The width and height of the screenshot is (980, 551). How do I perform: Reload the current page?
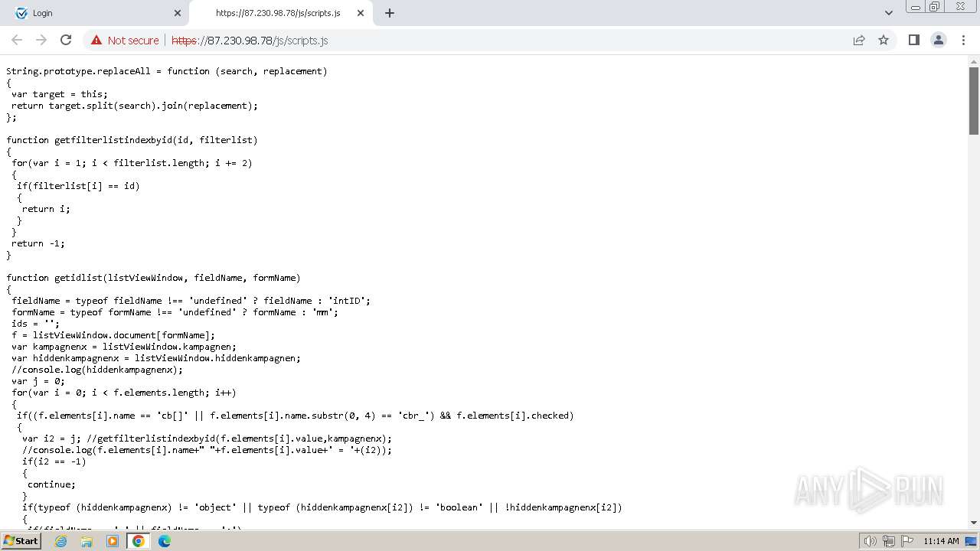pyautogui.click(x=66, y=40)
